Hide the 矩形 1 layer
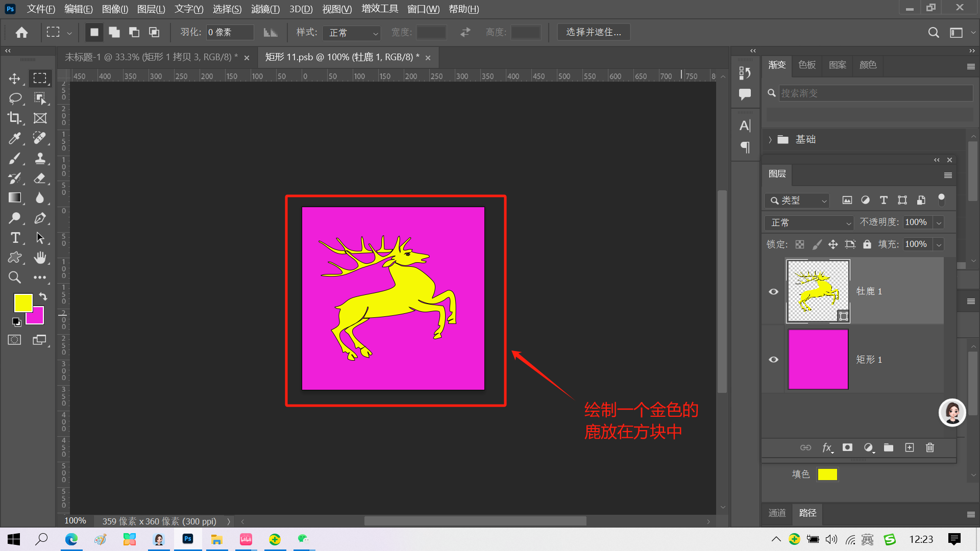This screenshot has height=551, width=980. point(774,360)
